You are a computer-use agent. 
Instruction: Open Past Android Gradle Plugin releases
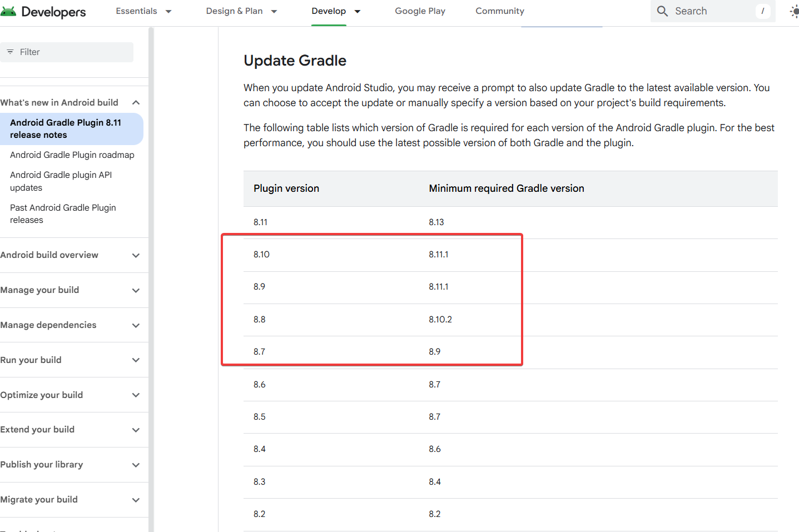63,214
